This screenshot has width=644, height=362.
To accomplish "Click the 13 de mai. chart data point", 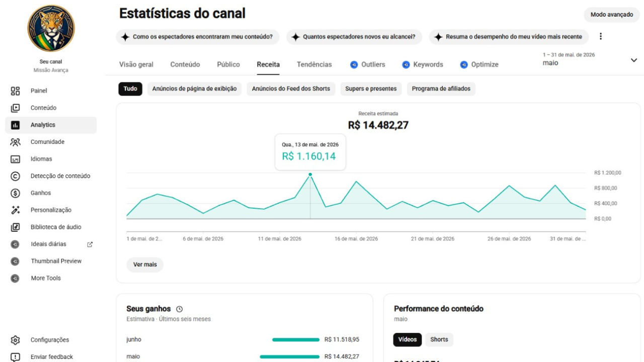I will click(310, 174).
